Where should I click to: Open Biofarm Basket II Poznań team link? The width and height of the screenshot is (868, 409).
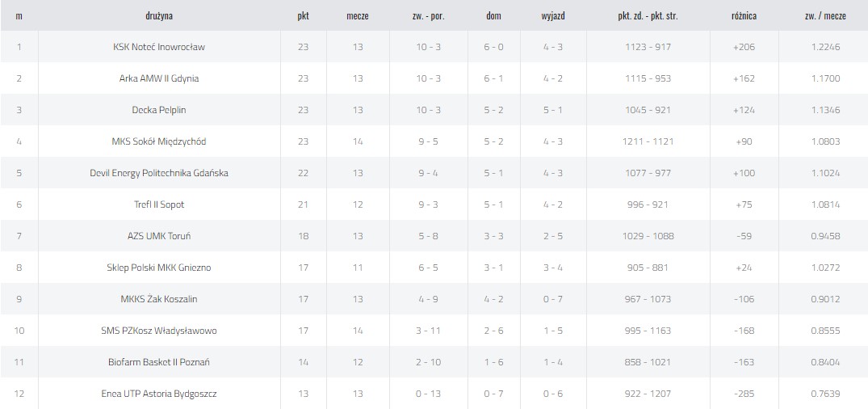159,362
